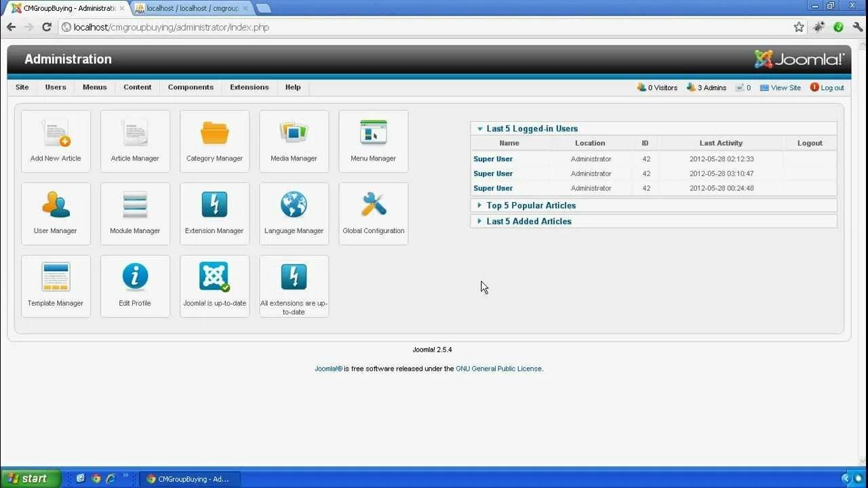Open the Site menu

pyautogui.click(x=22, y=87)
